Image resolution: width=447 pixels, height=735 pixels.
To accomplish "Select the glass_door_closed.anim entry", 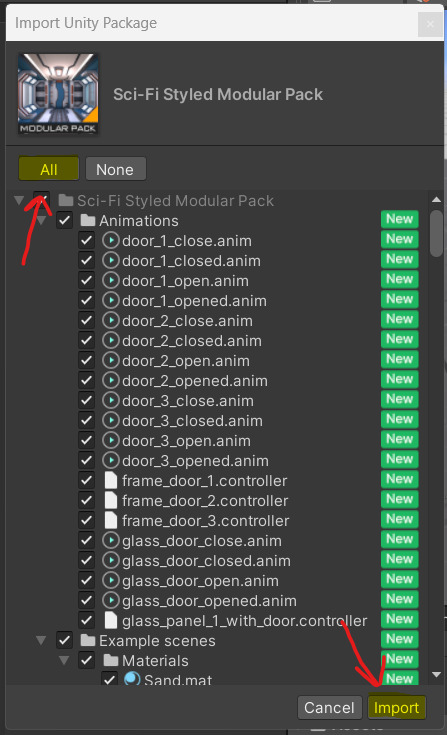I will 206,561.
